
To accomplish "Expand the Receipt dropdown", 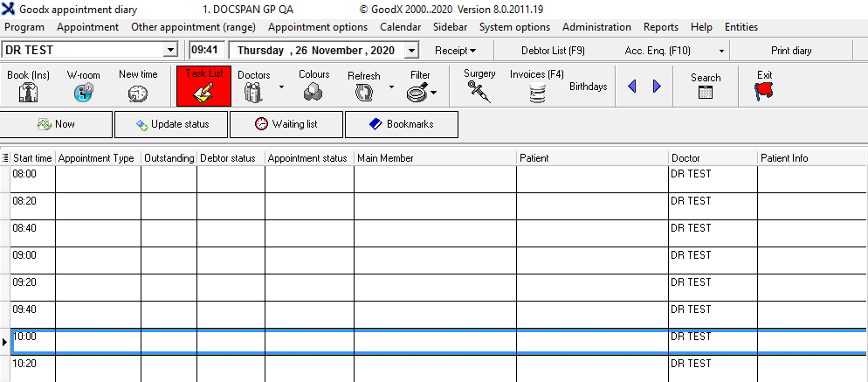I will click(455, 51).
